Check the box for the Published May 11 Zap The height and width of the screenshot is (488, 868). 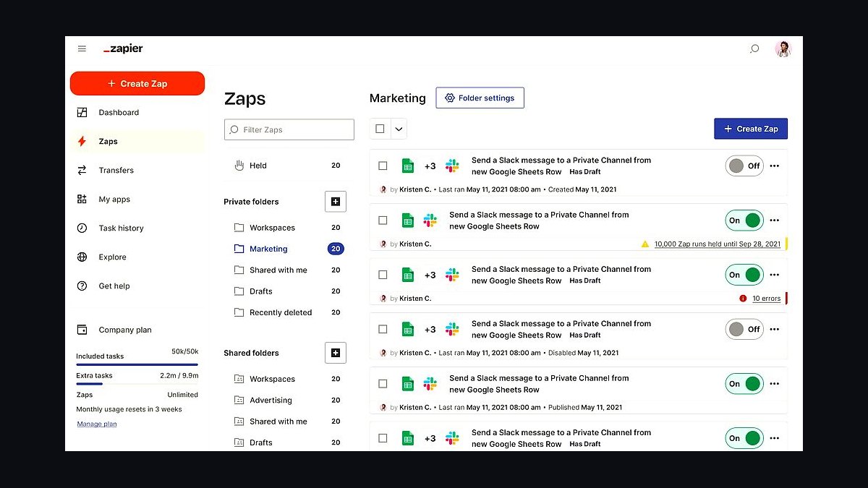coord(383,383)
